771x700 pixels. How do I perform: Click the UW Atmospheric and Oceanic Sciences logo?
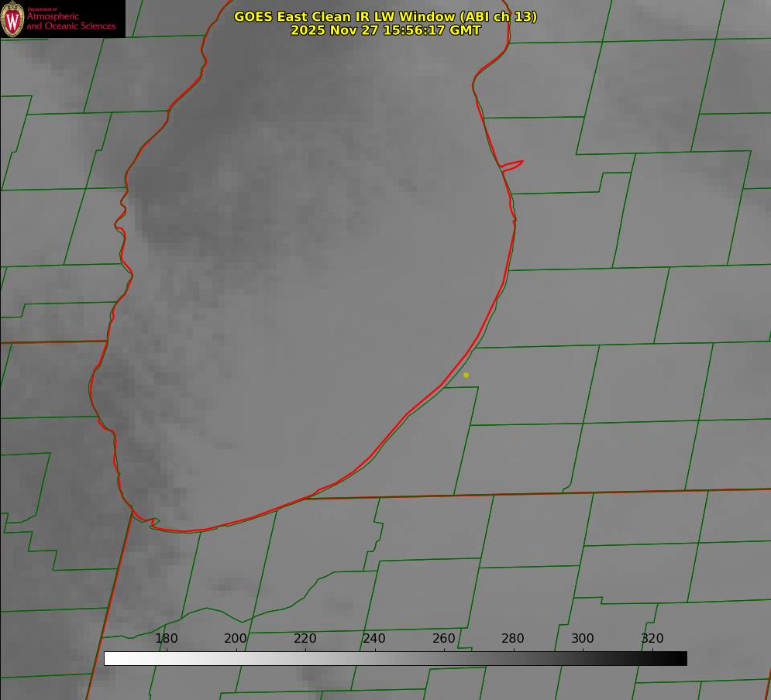[63, 19]
